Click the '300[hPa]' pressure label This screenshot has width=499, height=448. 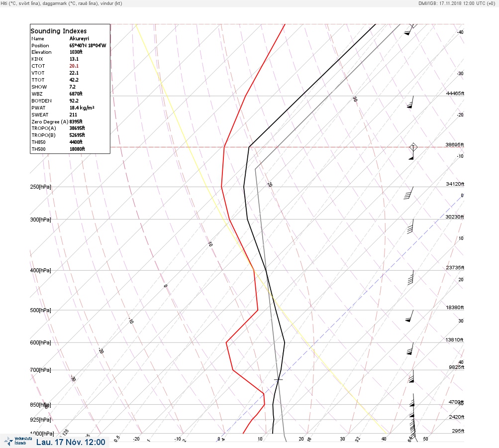(40, 220)
